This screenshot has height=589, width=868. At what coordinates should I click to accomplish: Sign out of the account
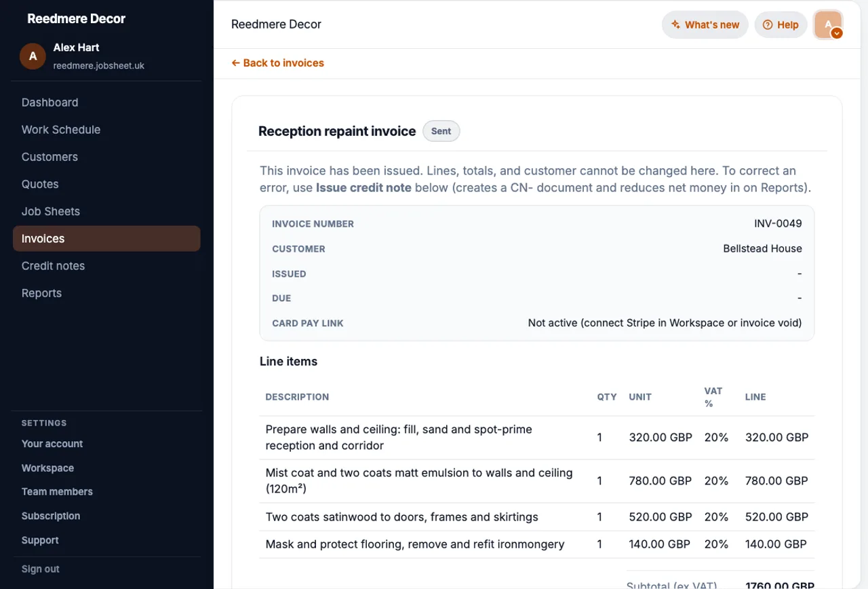41,569
